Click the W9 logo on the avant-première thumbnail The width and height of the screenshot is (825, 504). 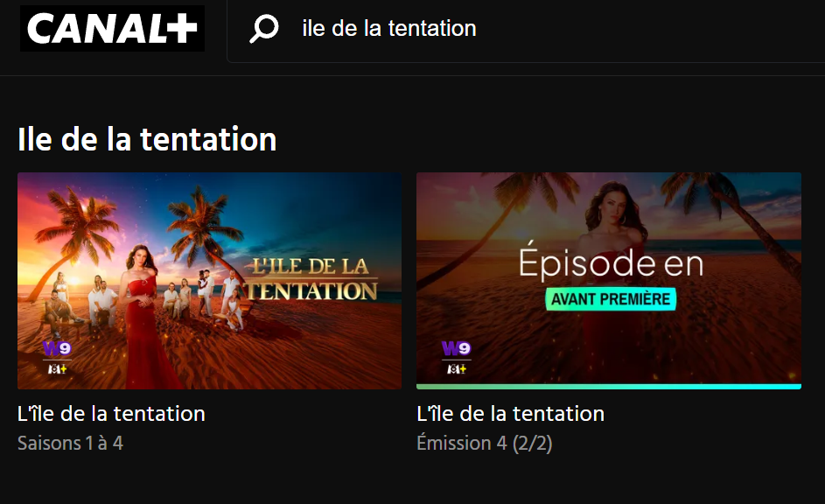456,349
